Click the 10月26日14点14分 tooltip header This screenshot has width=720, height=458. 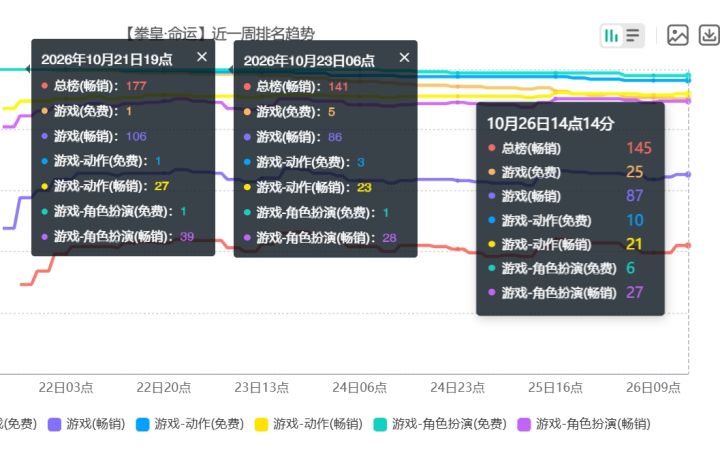point(551,123)
